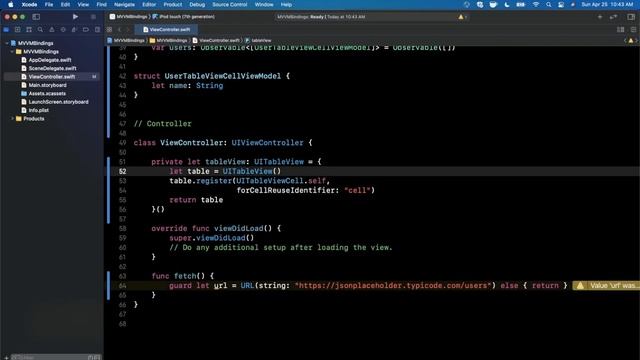
Task: Go forward in editor history
Action: pyautogui.click(x=128, y=30)
